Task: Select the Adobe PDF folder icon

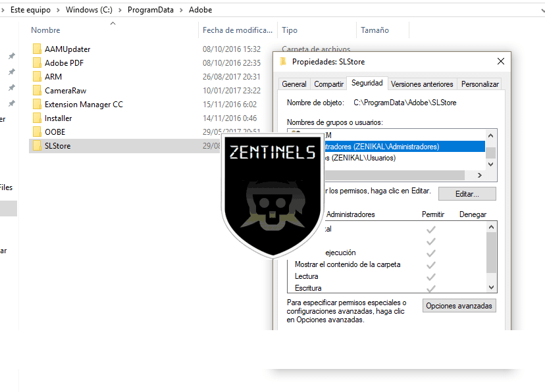Action: (37, 63)
